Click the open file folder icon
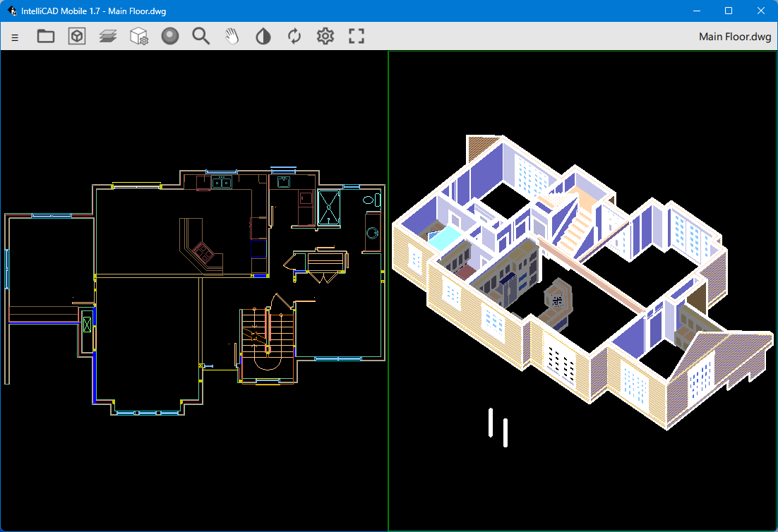The width and height of the screenshot is (778, 532). click(46, 37)
